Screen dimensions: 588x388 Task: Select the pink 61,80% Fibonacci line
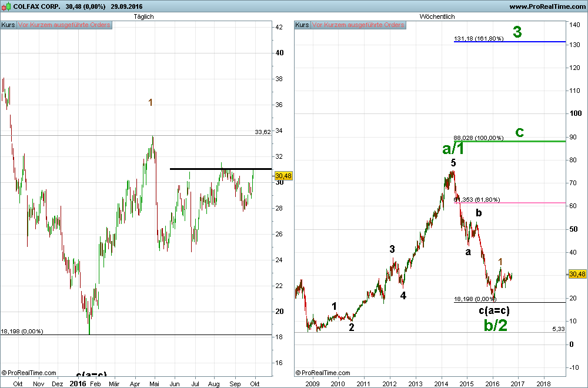click(529, 203)
